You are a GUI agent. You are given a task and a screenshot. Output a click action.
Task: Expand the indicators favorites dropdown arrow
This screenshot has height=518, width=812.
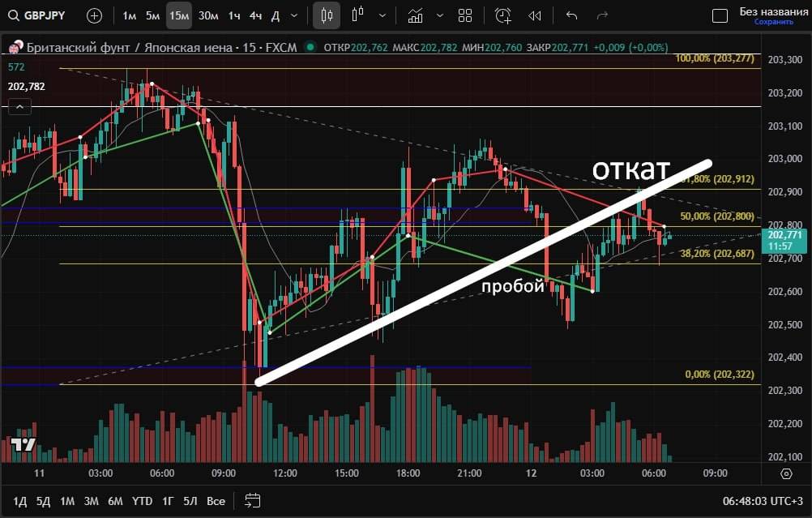click(440, 15)
